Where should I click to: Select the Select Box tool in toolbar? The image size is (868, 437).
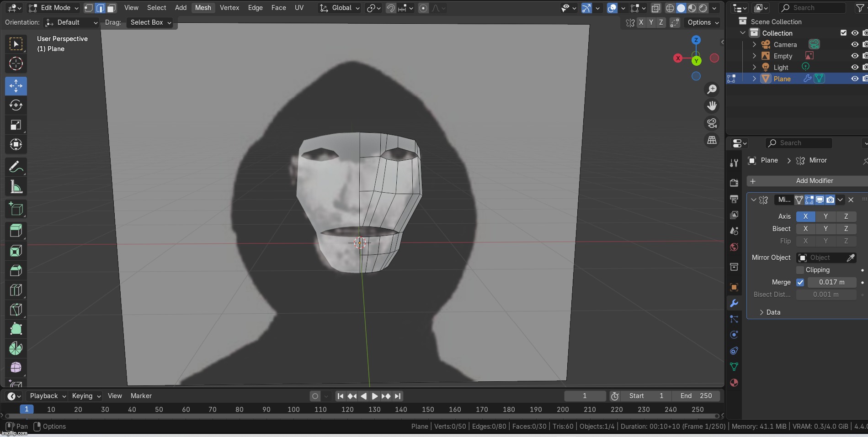[x=16, y=44]
